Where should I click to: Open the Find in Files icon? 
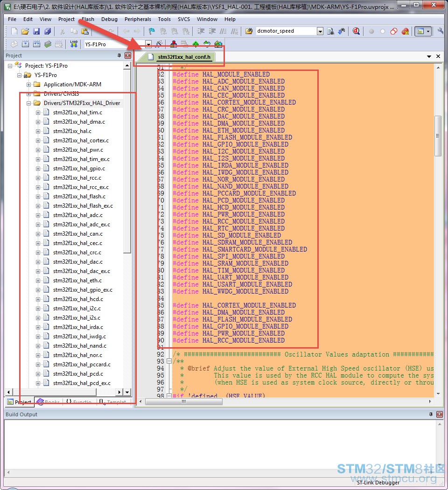(x=249, y=31)
